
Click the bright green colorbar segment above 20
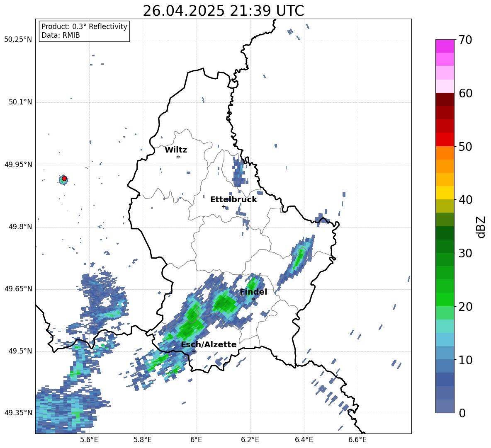coord(445,299)
